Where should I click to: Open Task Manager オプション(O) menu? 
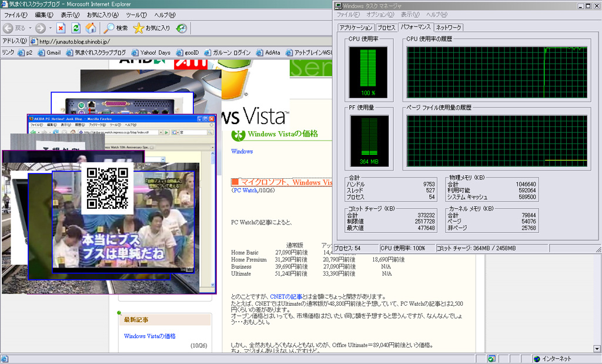pos(380,15)
